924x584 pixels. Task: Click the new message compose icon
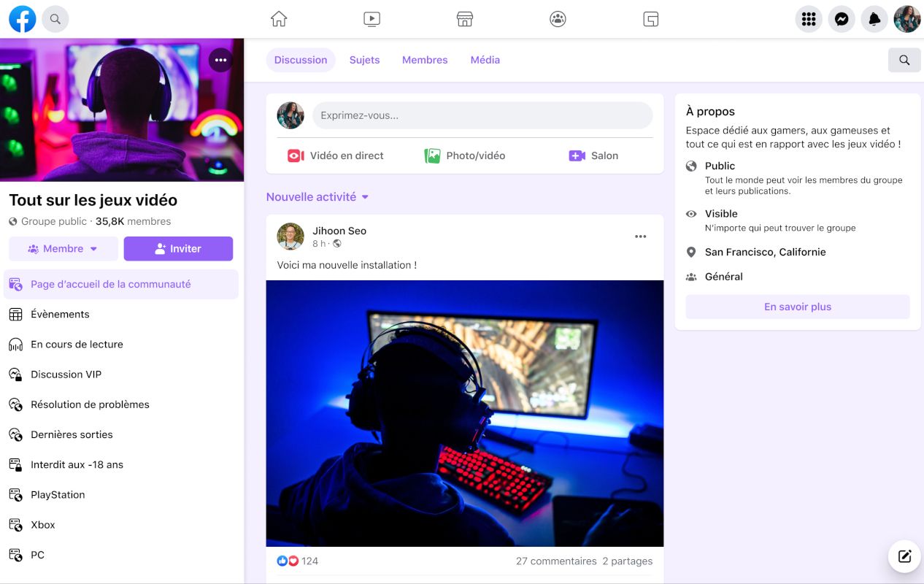pyautogui.click(x=904, y=557)
